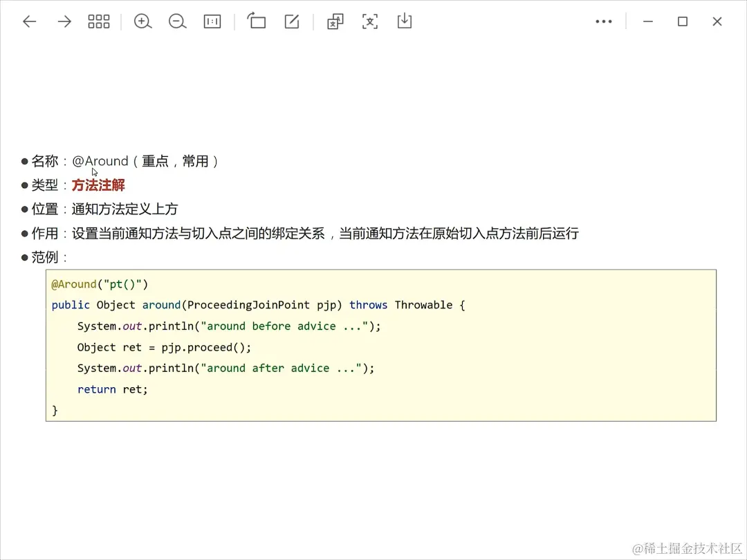Click the code line '@Around("pt()")'
The image size is (747, 560).
pyautogui.click(x=100, y=284)
